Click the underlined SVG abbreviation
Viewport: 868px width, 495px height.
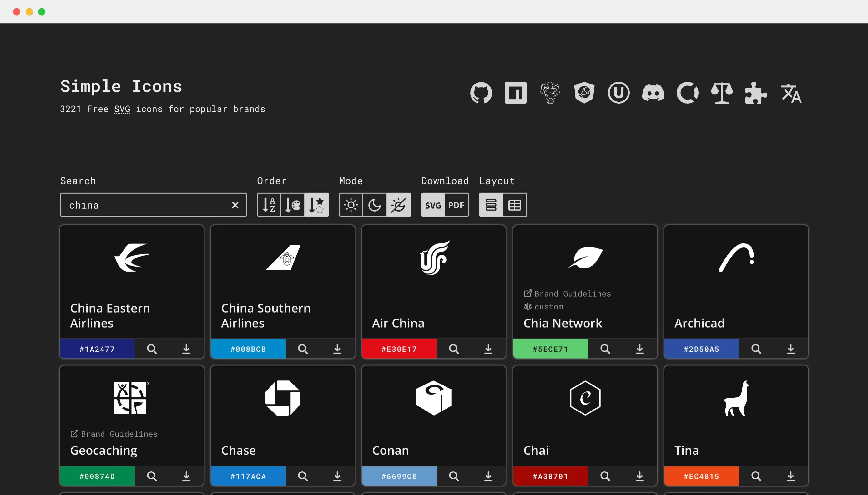coord(122,109)
